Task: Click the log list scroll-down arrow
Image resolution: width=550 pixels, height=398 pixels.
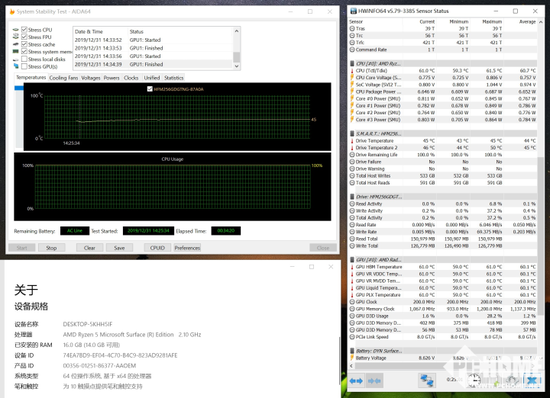Action: pos(236,66)
